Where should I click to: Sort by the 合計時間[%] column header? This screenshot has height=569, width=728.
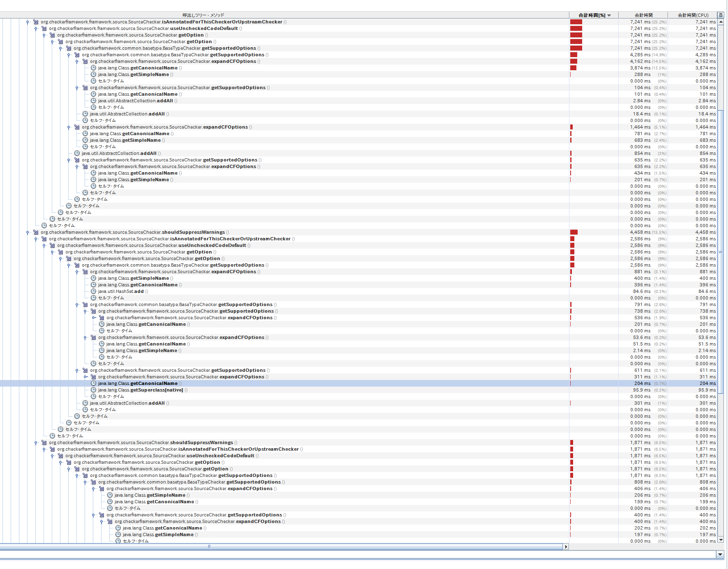point(594,15)
